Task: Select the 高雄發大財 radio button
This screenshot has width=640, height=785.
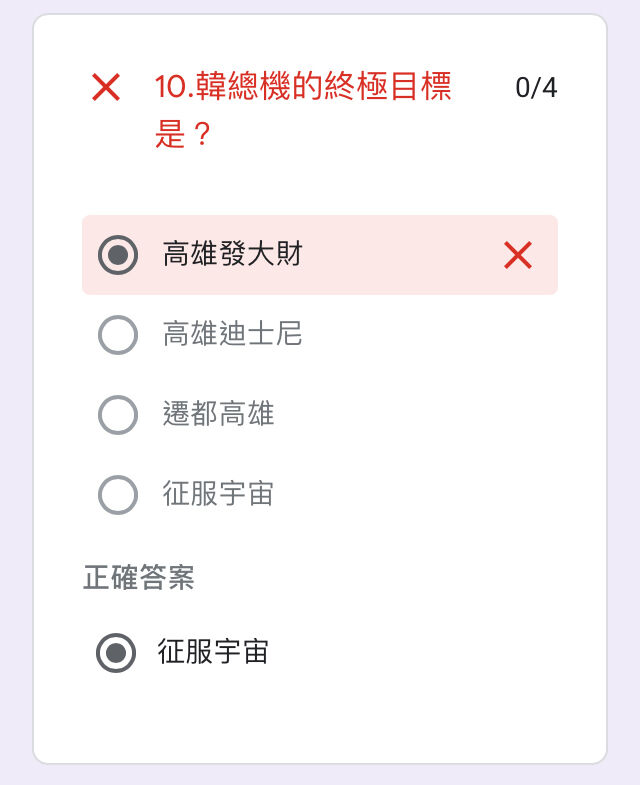Action: (118, 255)
